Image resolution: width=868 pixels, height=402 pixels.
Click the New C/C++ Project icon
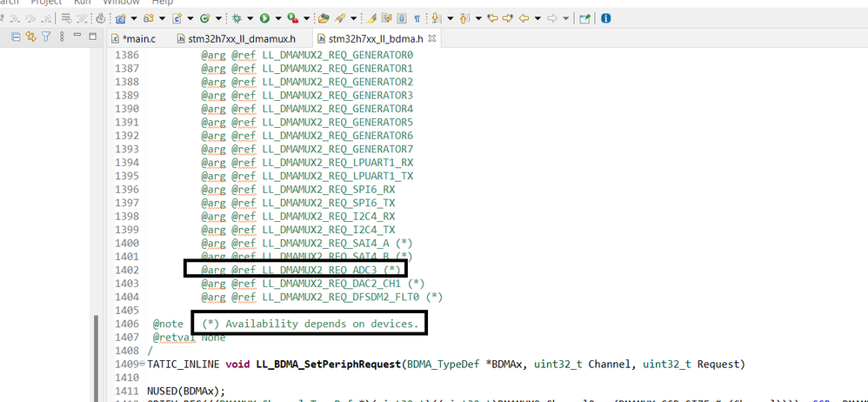point(120,18)
